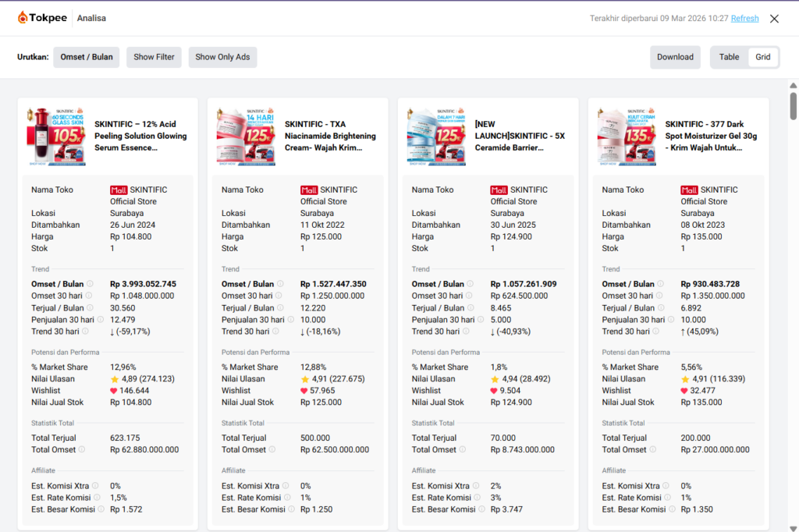Screen dimensions: 799x532
Task: Click Mall badge in Niacinamide Brightening card
Action: [x=308, y=190]
